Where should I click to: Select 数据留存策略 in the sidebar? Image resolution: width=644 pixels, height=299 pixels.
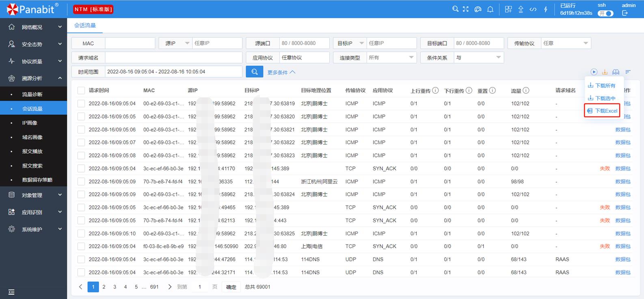(33, 180)
